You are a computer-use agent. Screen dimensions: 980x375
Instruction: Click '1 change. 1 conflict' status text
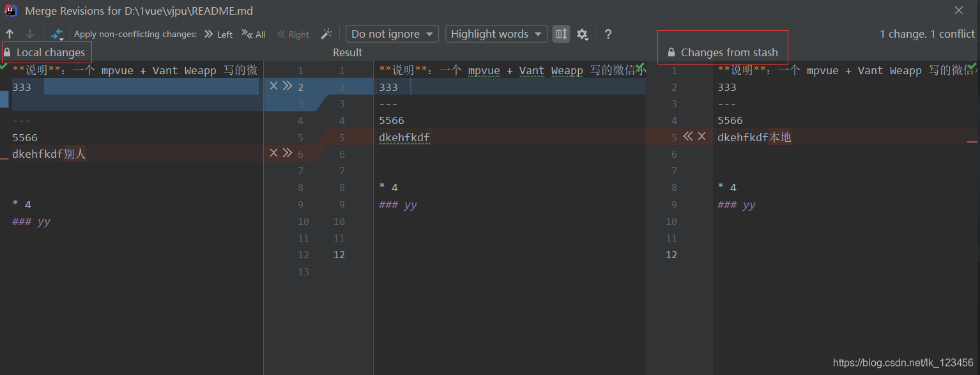927,34
